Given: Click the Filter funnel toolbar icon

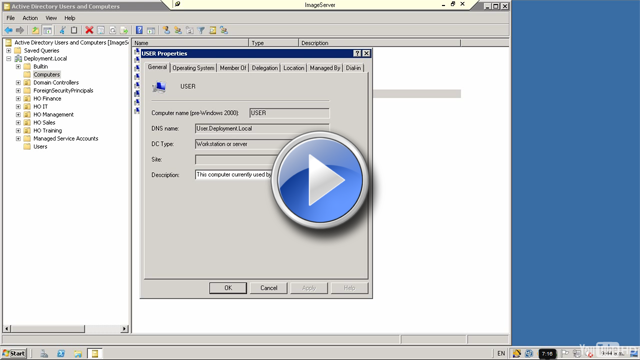Looking at the screenshot, I should point(201,30).
